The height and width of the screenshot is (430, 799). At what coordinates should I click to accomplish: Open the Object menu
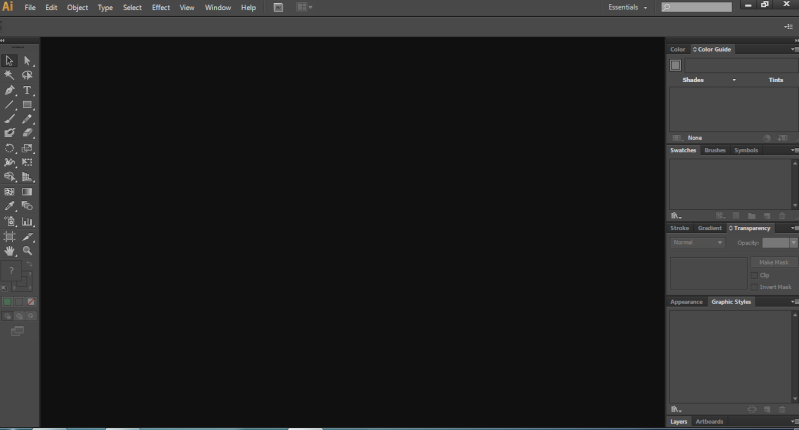(x=77, y=8)
